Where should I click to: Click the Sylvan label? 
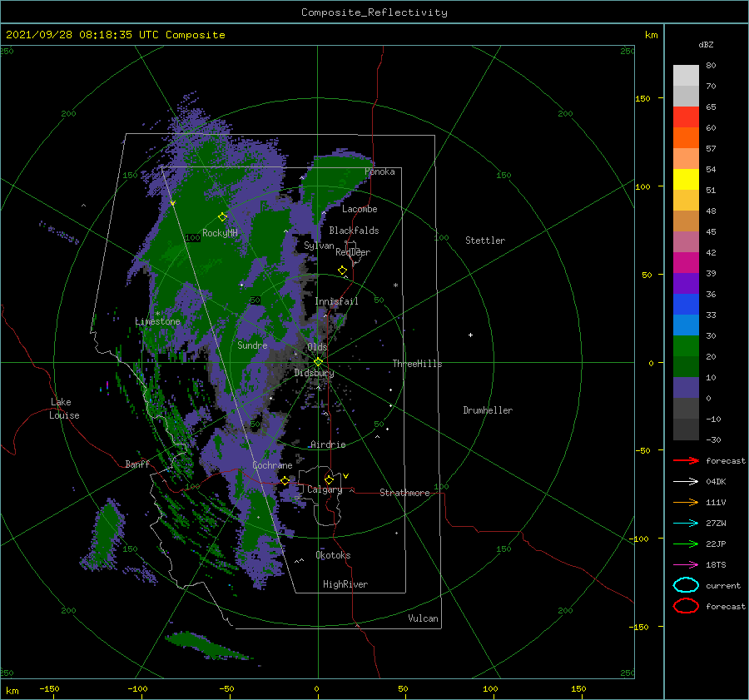[319, 246]
